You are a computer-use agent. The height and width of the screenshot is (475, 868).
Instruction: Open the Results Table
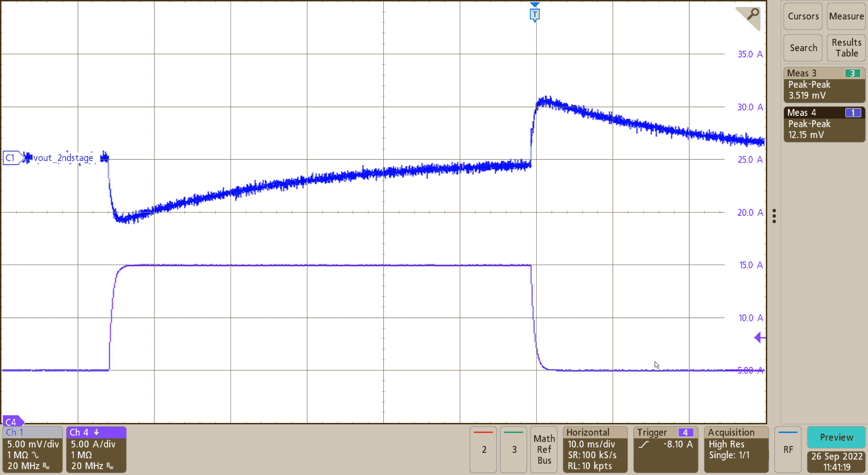[x=846, y=48]
